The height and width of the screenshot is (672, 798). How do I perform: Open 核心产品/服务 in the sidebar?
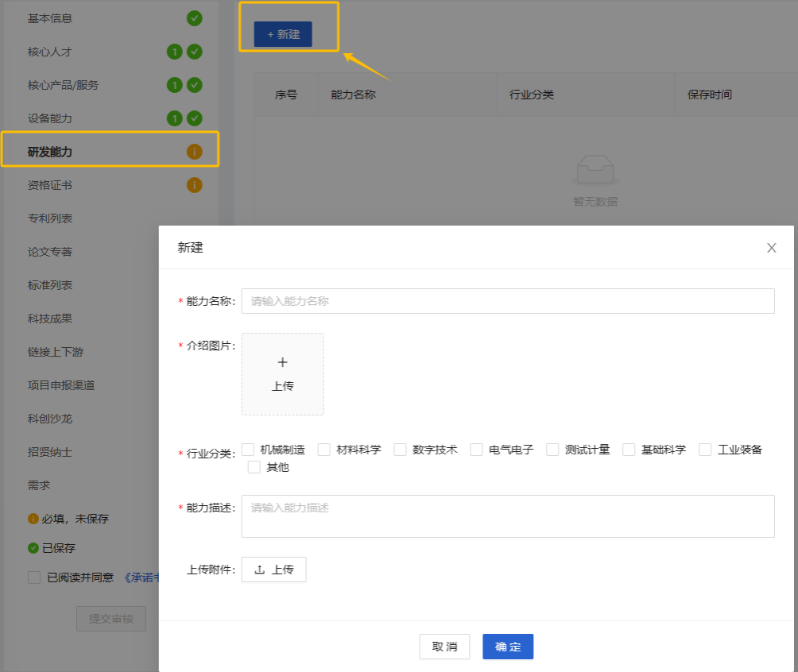(64, 85)
